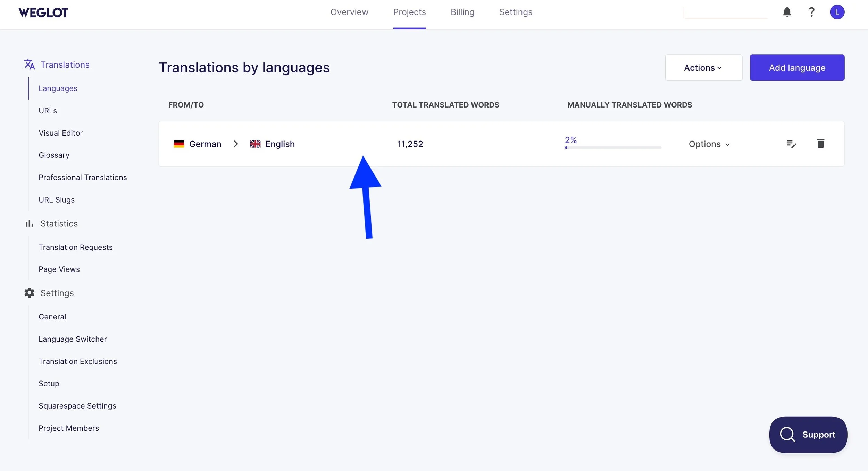Click the Statistics bar chart icon

click(29, 224)
